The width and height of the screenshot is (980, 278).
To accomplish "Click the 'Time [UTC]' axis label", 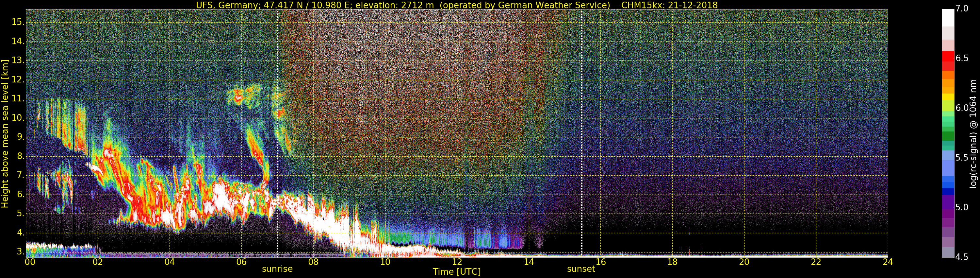I will point(457,272).
